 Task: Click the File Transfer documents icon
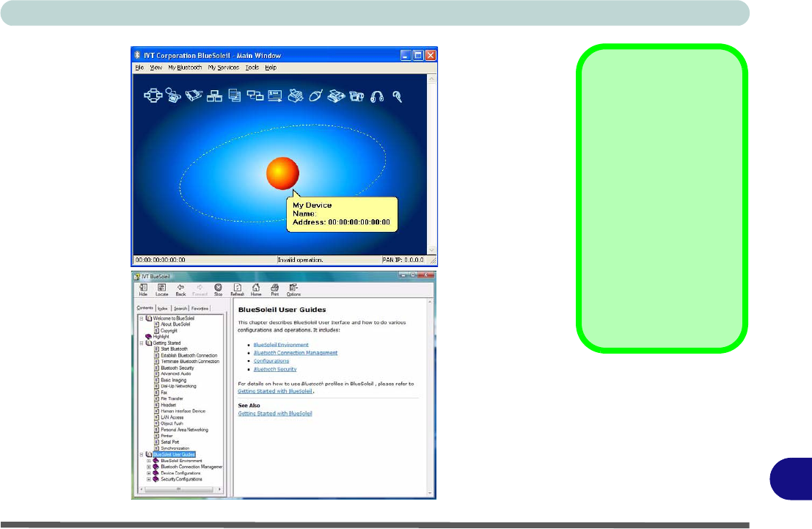[x=235, y=96]
